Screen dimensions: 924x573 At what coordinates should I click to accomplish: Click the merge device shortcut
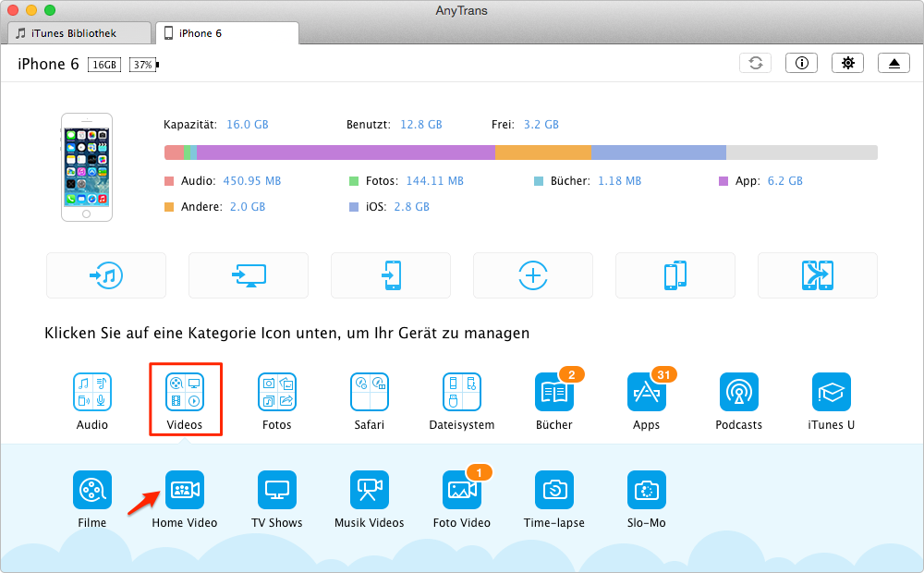pyautogui.click(x=818, y=275)
